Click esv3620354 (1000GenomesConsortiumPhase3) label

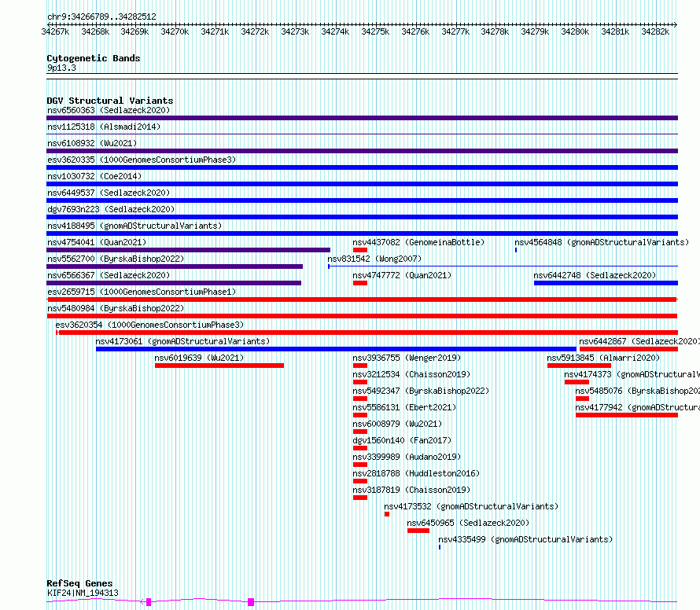[149, 325]
